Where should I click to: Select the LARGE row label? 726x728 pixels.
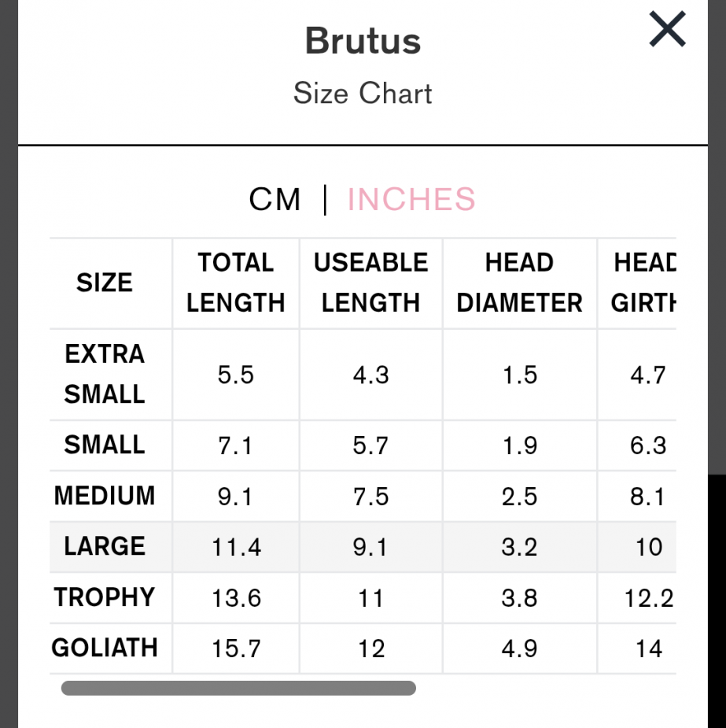[x=105, y=546]
